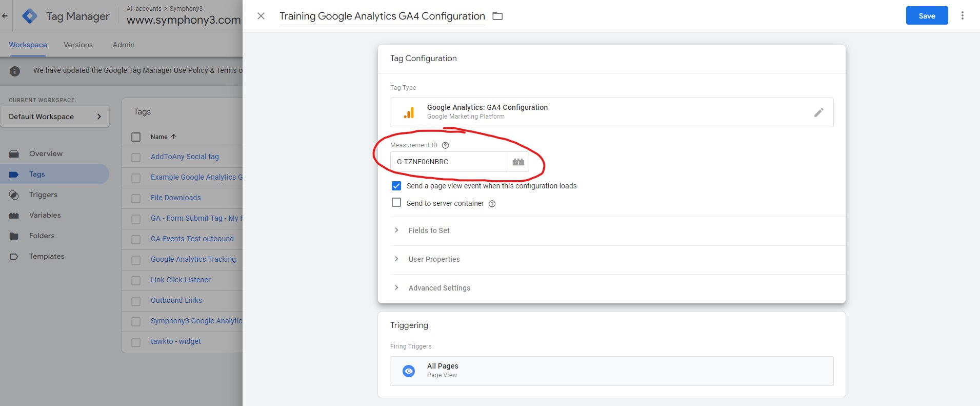Click the folder icon next to tag name
The width and height of the screenshot is (980, 406).
coord(497,16)
